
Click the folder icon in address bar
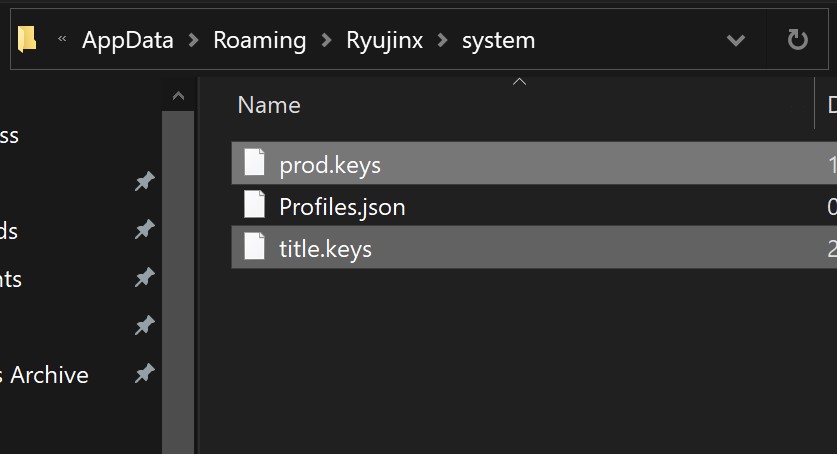(x=28, y=39)
